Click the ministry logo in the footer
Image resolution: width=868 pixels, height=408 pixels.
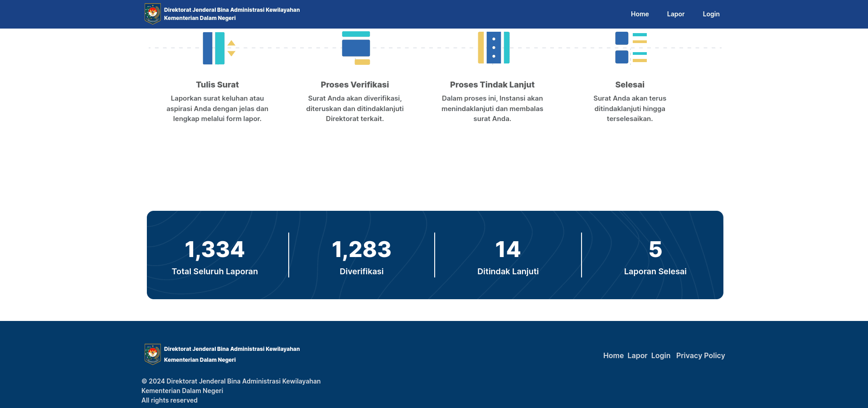(x=153, y=354)
